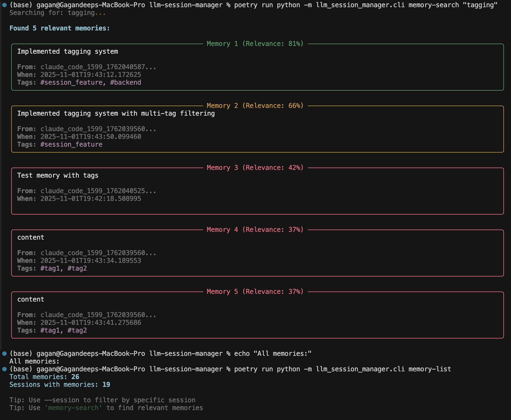The image size is (511, 420).
Task: Click 'content' text in Memory 4
Action: point(31,237)
